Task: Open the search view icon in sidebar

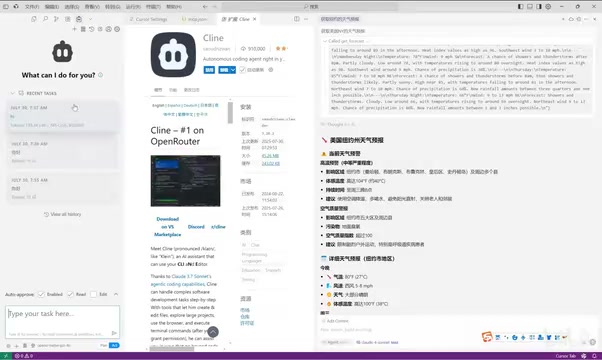Action: [45, 19]
